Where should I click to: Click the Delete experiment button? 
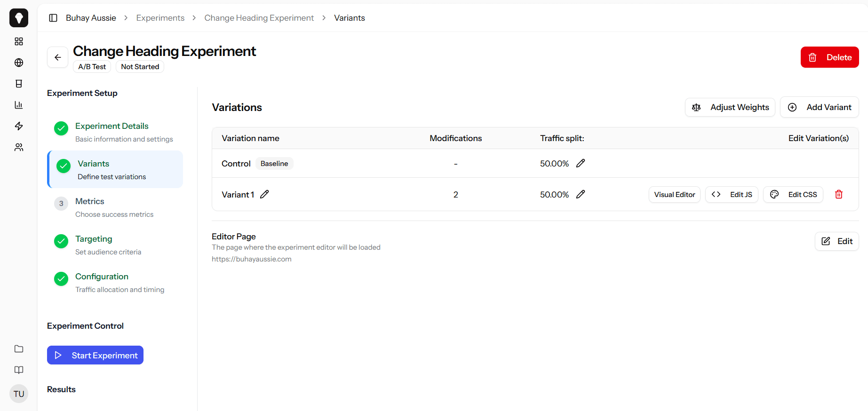click(x=829, y=57)
